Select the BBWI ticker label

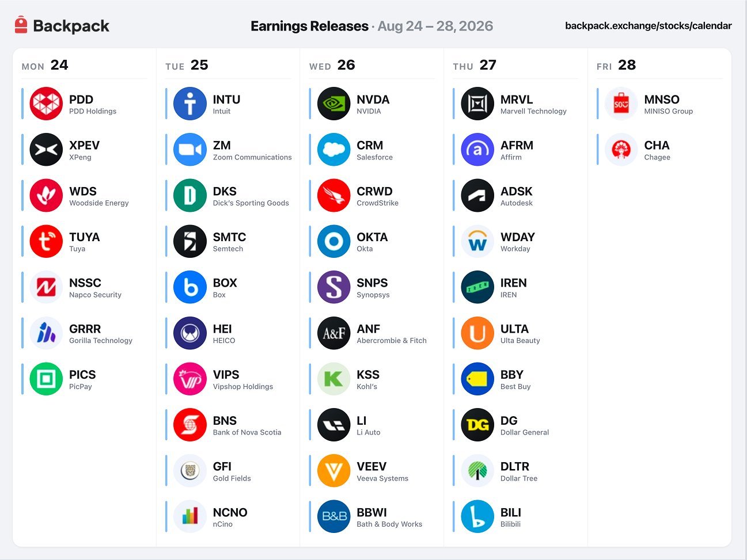(372, 512)
